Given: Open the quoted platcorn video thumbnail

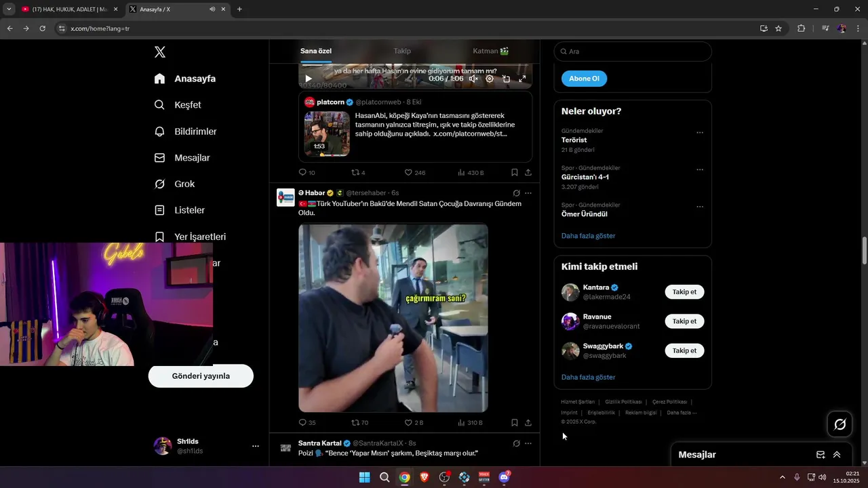Looking at the screenshot, I should (327, 134).
